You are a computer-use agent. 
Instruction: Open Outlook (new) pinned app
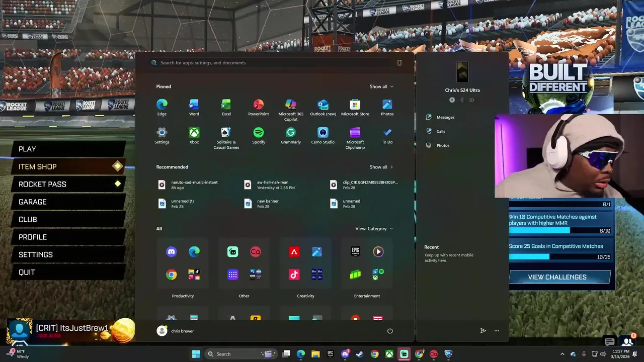(323, 107)
